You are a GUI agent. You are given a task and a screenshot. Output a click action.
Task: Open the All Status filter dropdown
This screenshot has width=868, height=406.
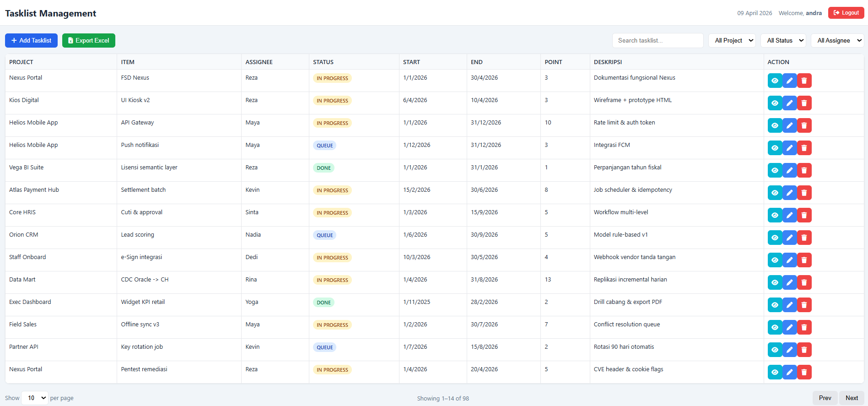(x=783, y=40)
